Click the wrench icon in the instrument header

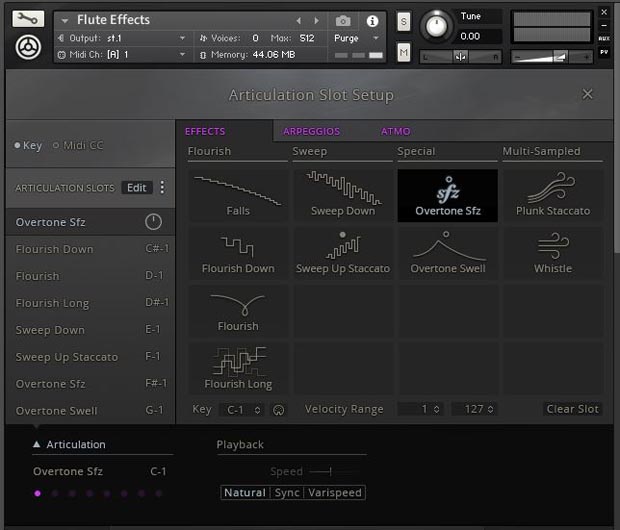[29, 18]
